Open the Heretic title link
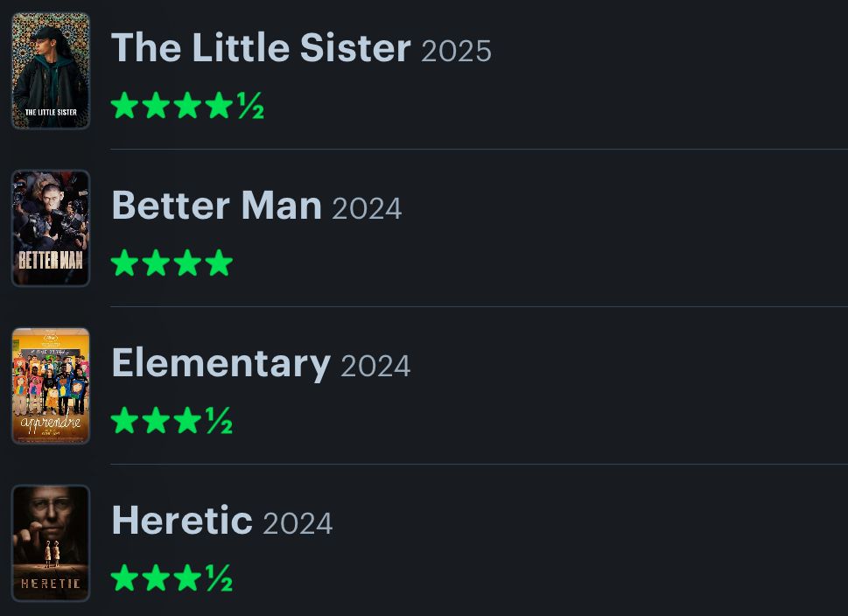Image resolution: width=848 pixels, height=616 pixels. pyautogui.click(x=182, y=521)
